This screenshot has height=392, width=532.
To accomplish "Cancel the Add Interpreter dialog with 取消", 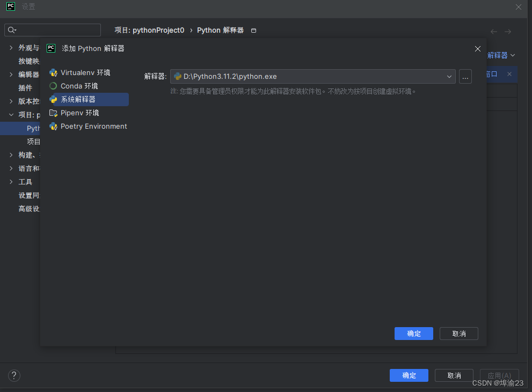I will (458, 334).
